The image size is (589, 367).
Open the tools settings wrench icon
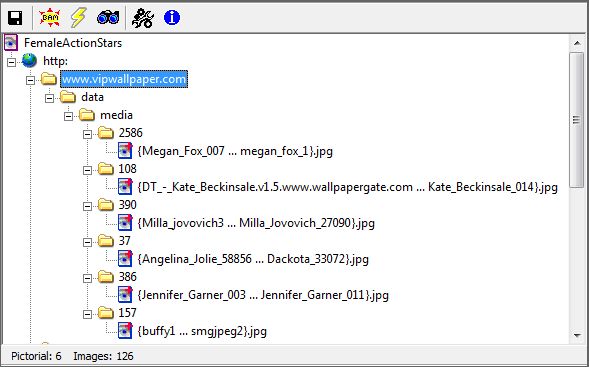click(143, 18)
